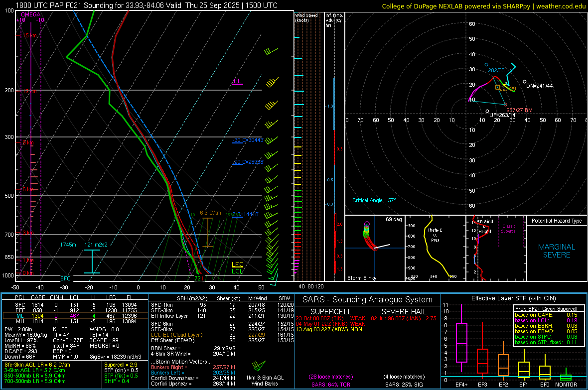
Task: Click the Eff Inflow Layer SRH row
Action: [223, 316]
